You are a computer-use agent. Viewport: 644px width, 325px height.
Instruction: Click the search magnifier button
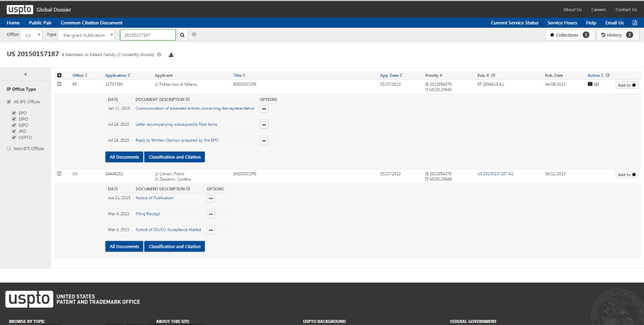point(182,35)
